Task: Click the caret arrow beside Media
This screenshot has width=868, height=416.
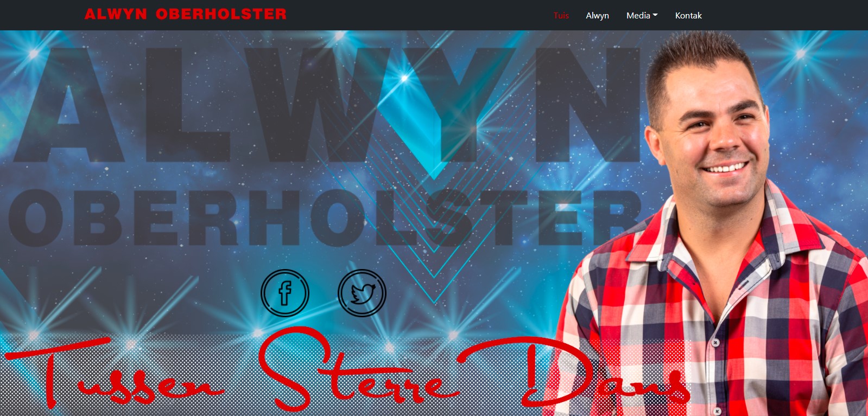Action: [655, 16]
